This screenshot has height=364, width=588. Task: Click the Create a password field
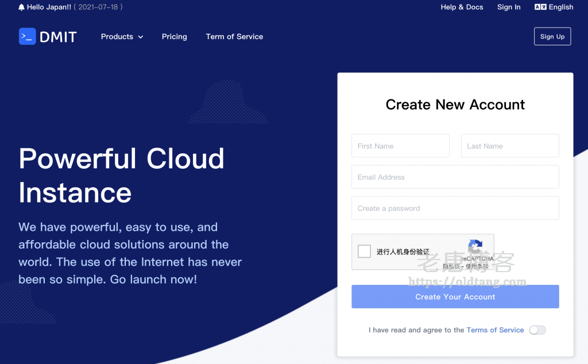click(x=455, y=207)
